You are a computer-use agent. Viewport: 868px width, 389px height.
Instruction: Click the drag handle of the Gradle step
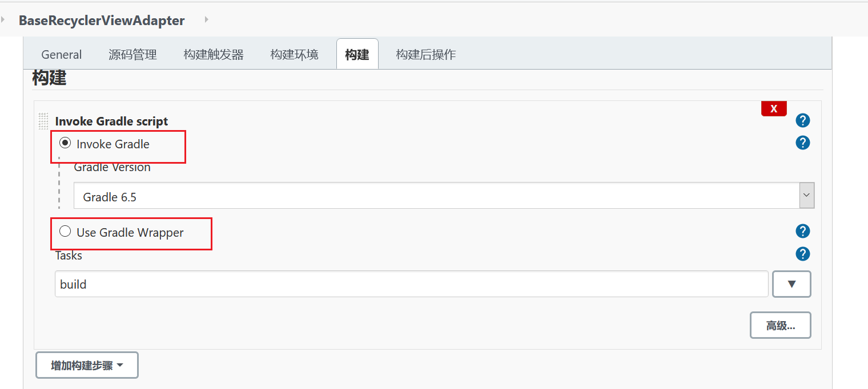click(43, 120)
